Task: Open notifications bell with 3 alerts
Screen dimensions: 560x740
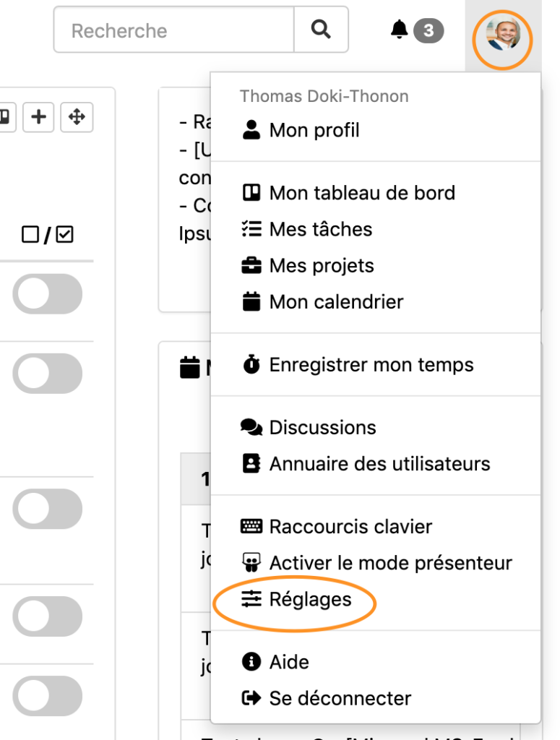Action: pos(415,30)
